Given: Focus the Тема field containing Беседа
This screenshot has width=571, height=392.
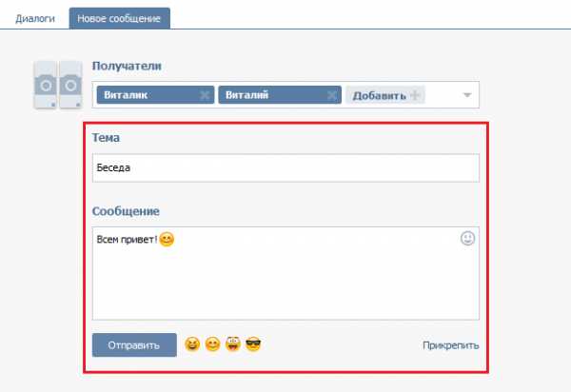Looking at the screenshot, I should click(x=285, y=167).
